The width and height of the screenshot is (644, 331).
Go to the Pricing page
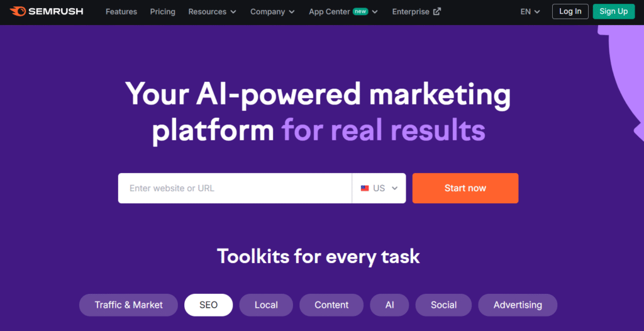[x=162, y=11]
